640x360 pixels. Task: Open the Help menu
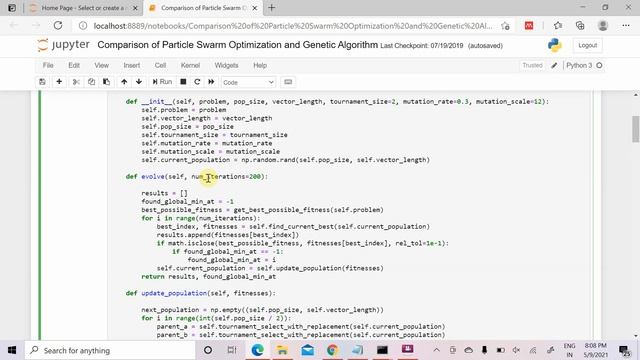point(260,65)
